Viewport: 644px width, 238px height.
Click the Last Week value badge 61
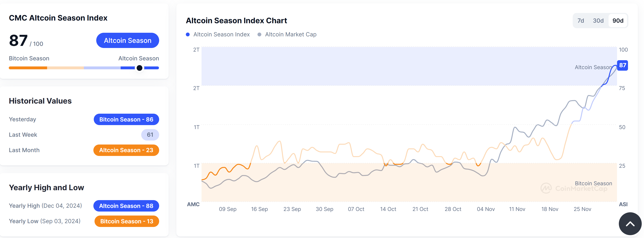tap(150, 135)
